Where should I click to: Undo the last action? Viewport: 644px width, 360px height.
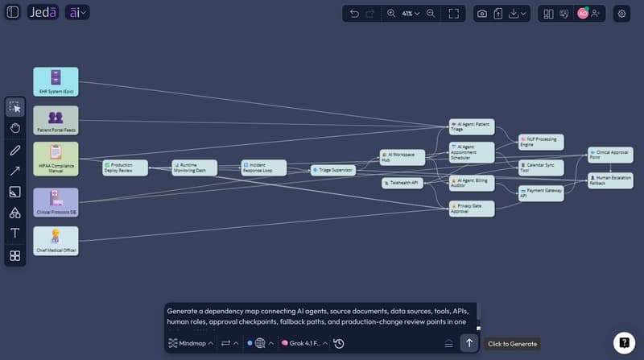pos(354,14)
